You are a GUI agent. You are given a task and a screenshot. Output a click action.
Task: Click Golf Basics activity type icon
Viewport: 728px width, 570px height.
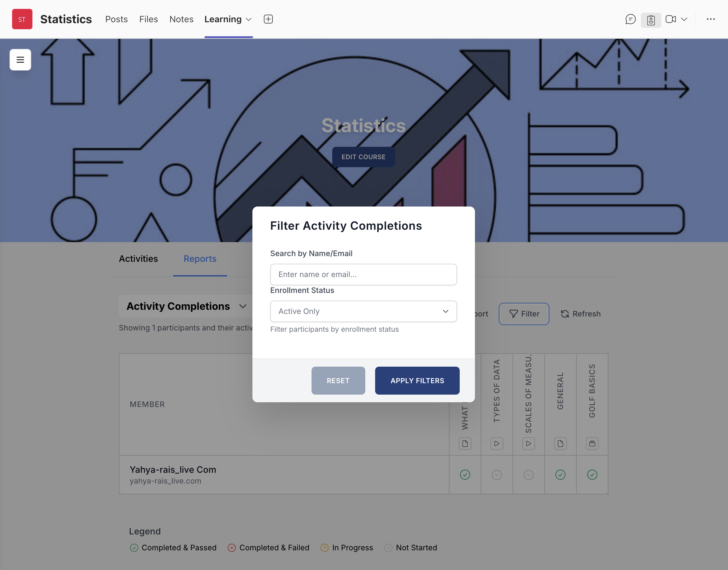tap(592, 444)
